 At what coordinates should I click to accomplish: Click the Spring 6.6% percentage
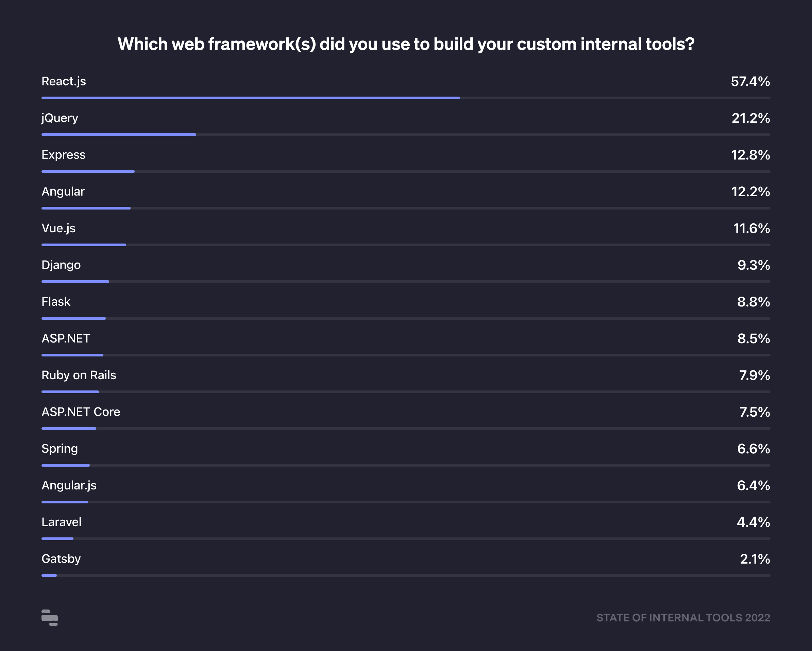[x=753, y=449]
